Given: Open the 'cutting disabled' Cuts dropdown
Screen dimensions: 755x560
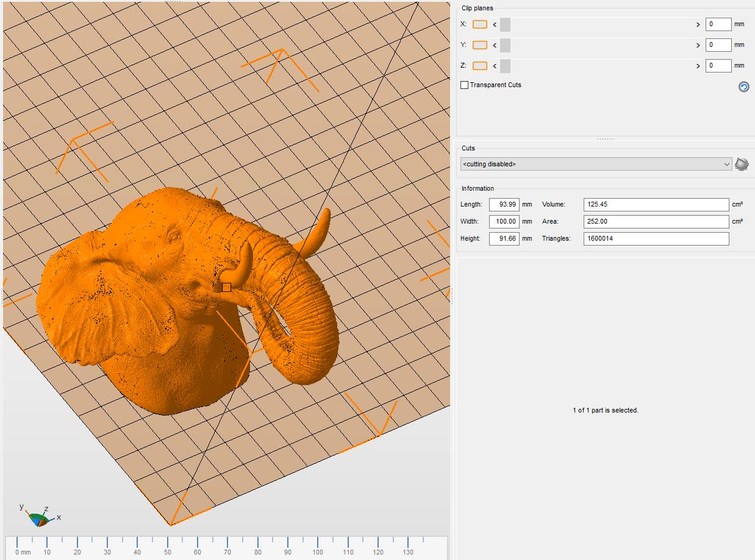Looking at the screenshot, I should 596,164.
